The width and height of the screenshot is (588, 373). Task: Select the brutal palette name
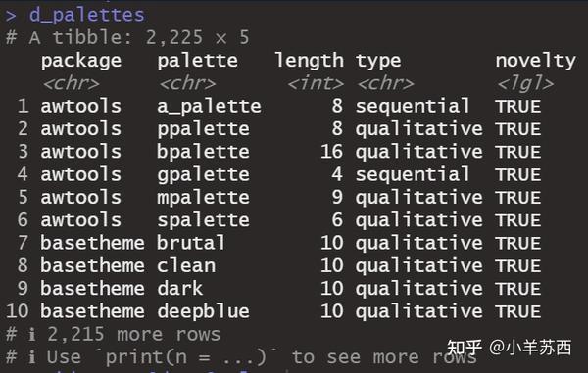point(191,243)
